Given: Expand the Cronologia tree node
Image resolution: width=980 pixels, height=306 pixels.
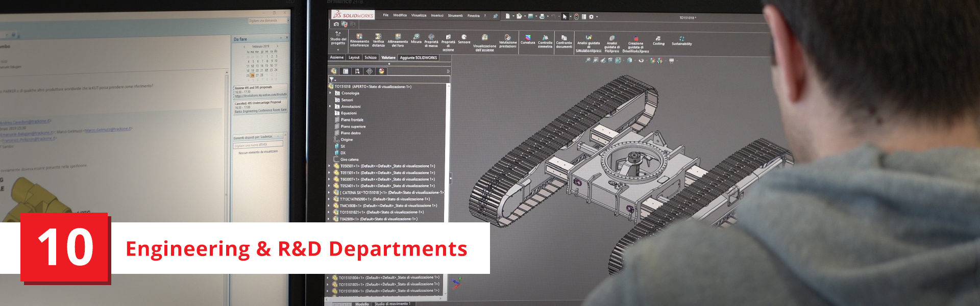Looking at the screenshot, I should [330, 93].
